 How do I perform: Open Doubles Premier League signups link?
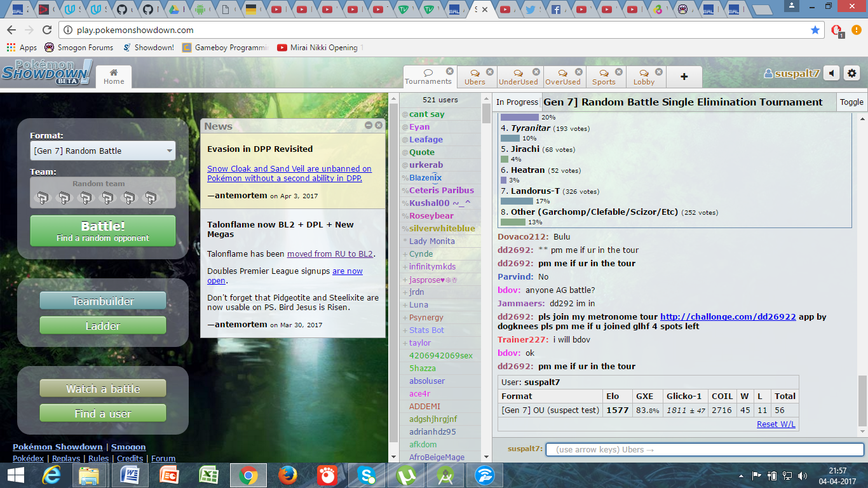(285, 276)
